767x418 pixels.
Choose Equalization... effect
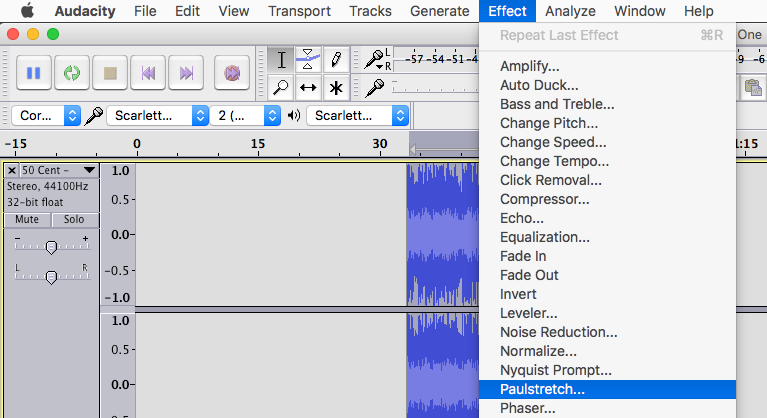608,237
